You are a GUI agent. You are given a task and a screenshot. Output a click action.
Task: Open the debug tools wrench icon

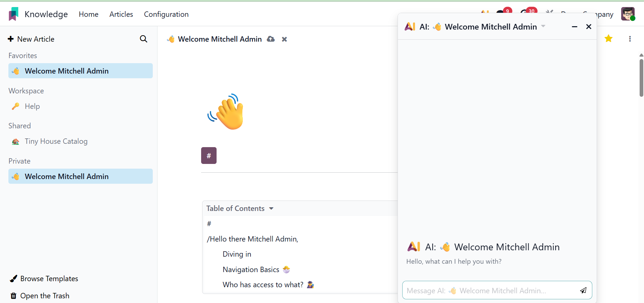coord(549,12)
